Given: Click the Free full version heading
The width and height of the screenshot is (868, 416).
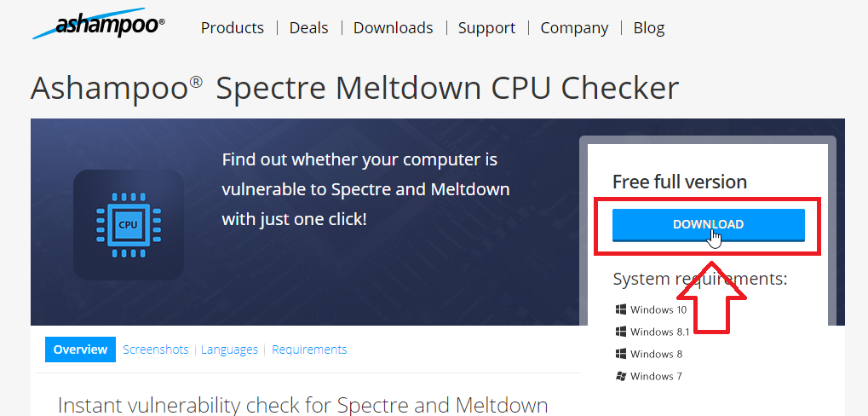Looking at the screenshot, I should click(679, 182).
